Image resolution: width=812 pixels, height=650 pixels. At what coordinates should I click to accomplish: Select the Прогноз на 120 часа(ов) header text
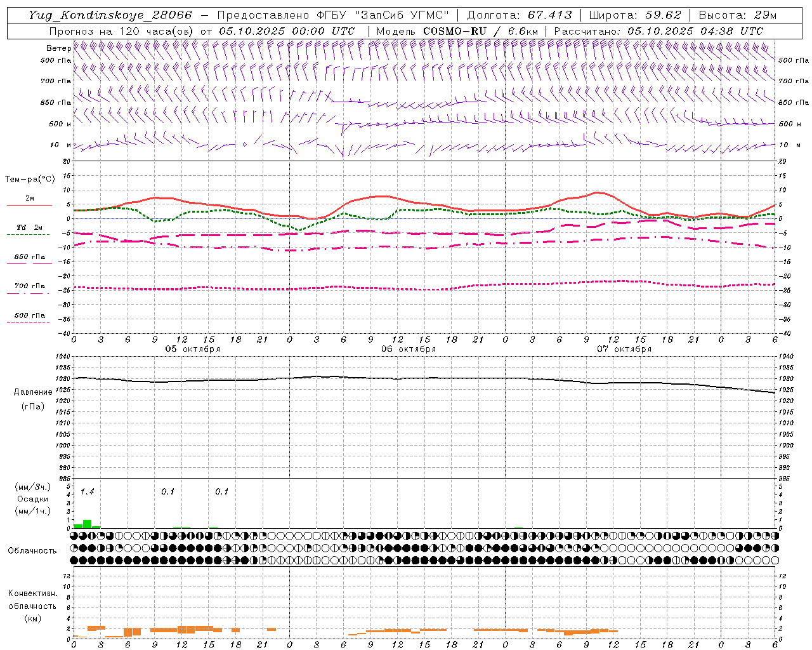[121, 31]
